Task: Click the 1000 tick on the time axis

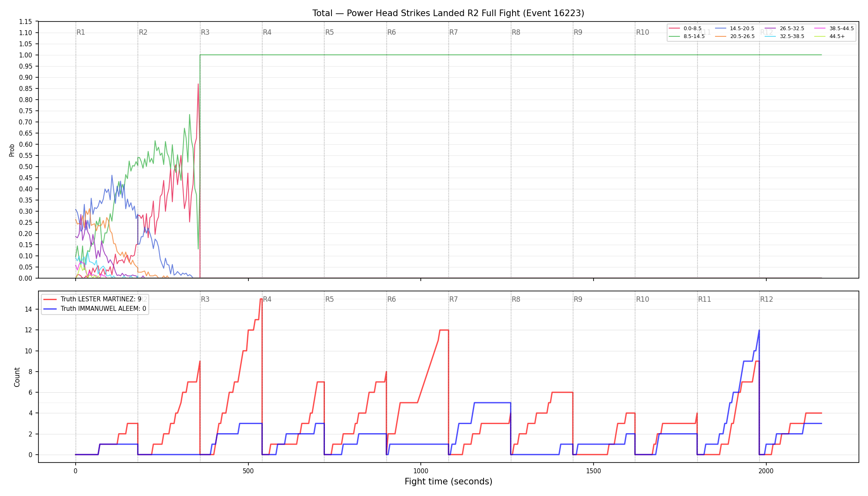Action: [421, 471]
